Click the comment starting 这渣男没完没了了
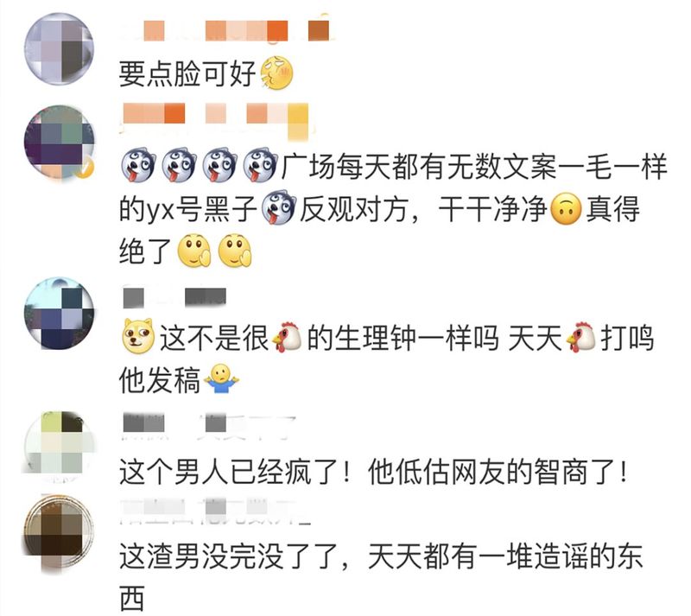The width and height of the screenshot is (691, 616). (x=382, y=577)
